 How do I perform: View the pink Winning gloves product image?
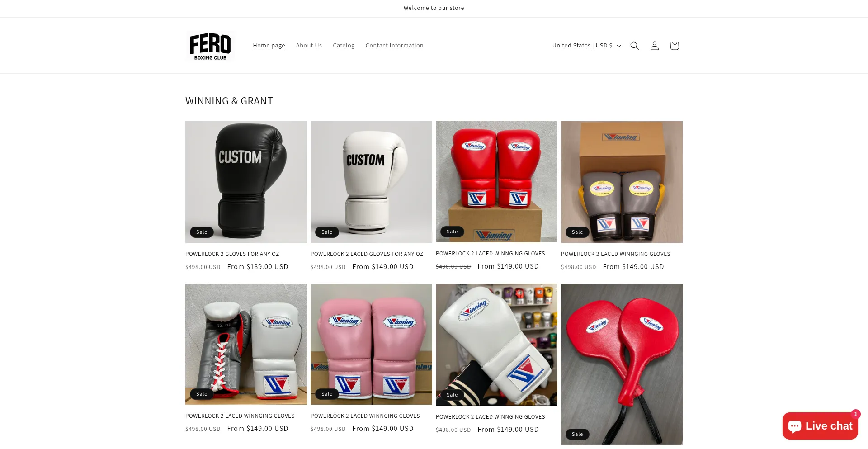(371, 344)
